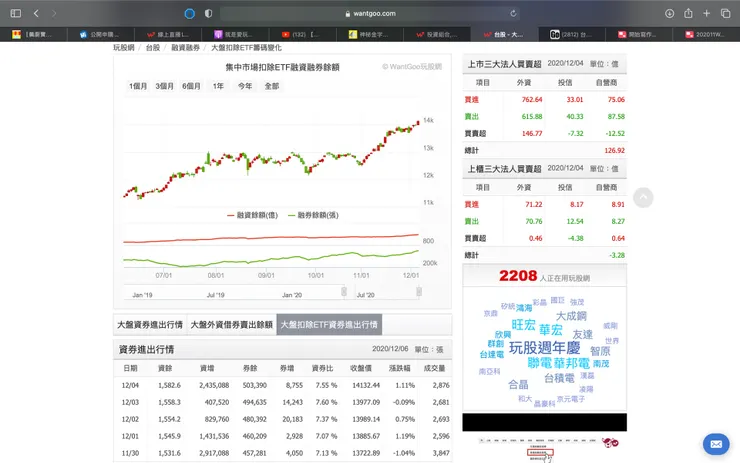Click the 12/04 date cell

pos(130,385)
